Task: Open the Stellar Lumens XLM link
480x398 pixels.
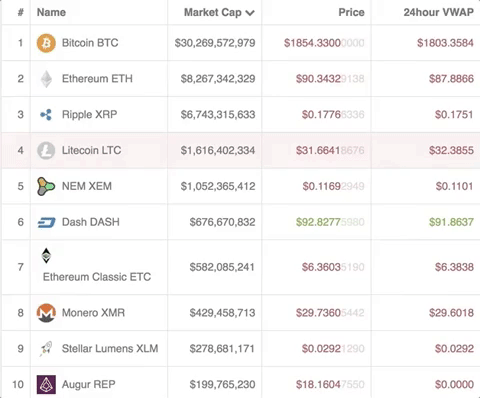Action: (x=110, y=349)
